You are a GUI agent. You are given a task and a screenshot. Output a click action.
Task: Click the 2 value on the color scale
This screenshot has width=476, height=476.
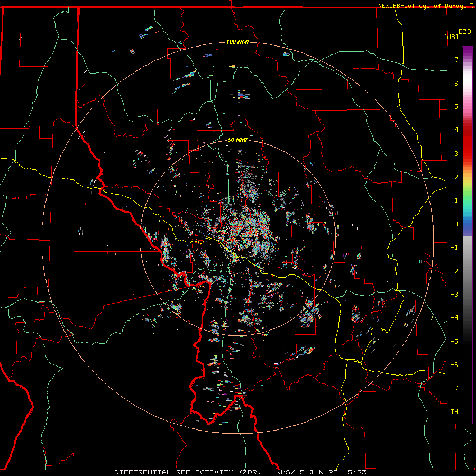(x=456, y=177)
